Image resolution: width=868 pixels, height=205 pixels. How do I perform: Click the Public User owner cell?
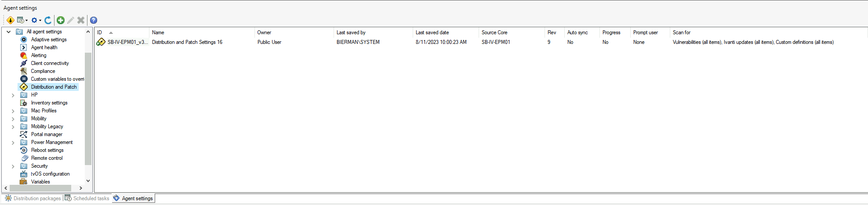coord(269,42)
